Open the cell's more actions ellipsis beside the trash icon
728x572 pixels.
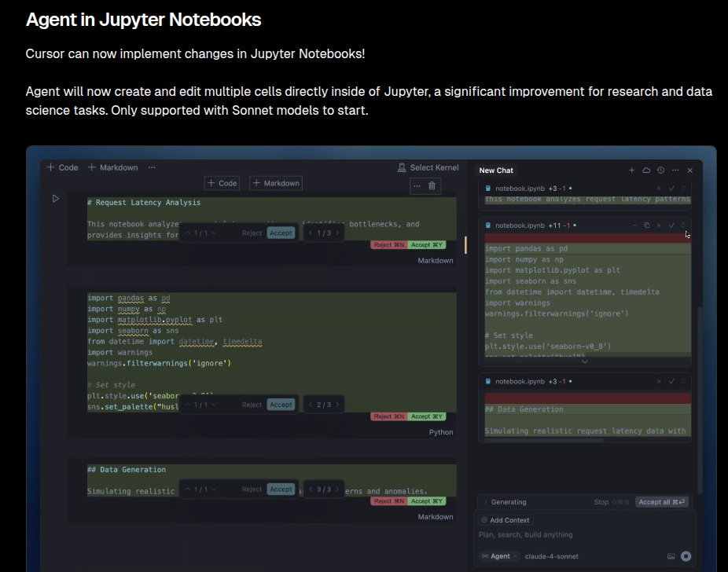pos(417,186)
